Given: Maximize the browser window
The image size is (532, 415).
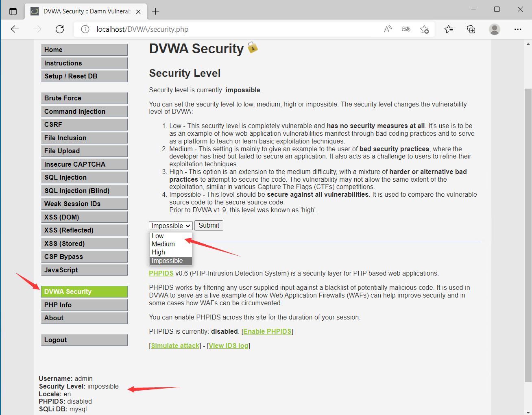Looking at the screenshot, I should pyautogui.click(x=497, y=9).
